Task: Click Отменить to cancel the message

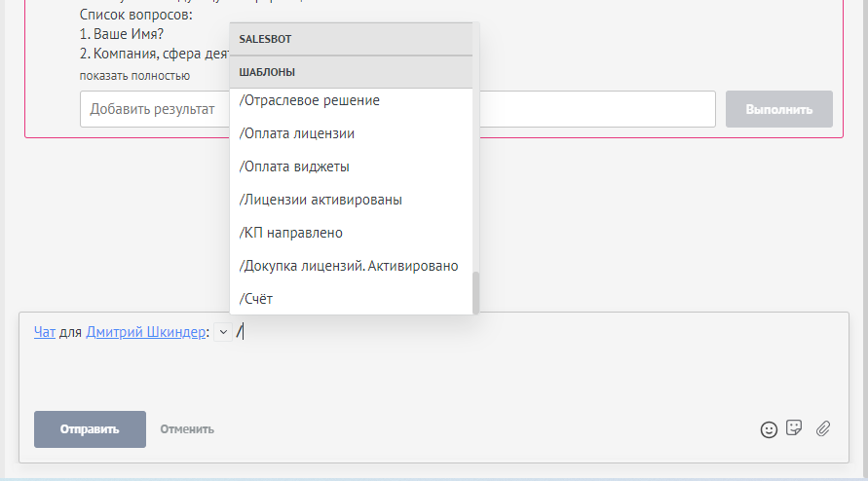Action: [x=187, y=428]
